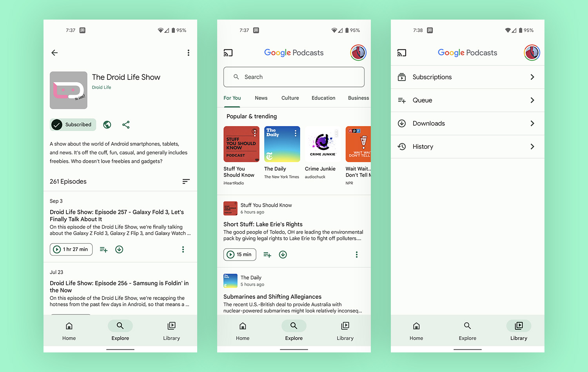Screen dimensions: 588x372
Task: Tap the Droid Life publisher link
Action: (102, 87)
